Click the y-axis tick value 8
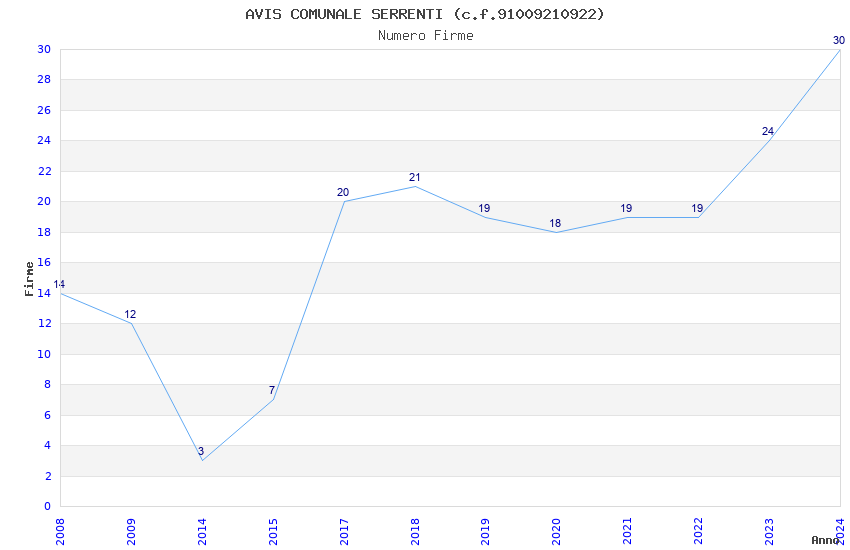850x550 pixels. (x=48, y=385)
